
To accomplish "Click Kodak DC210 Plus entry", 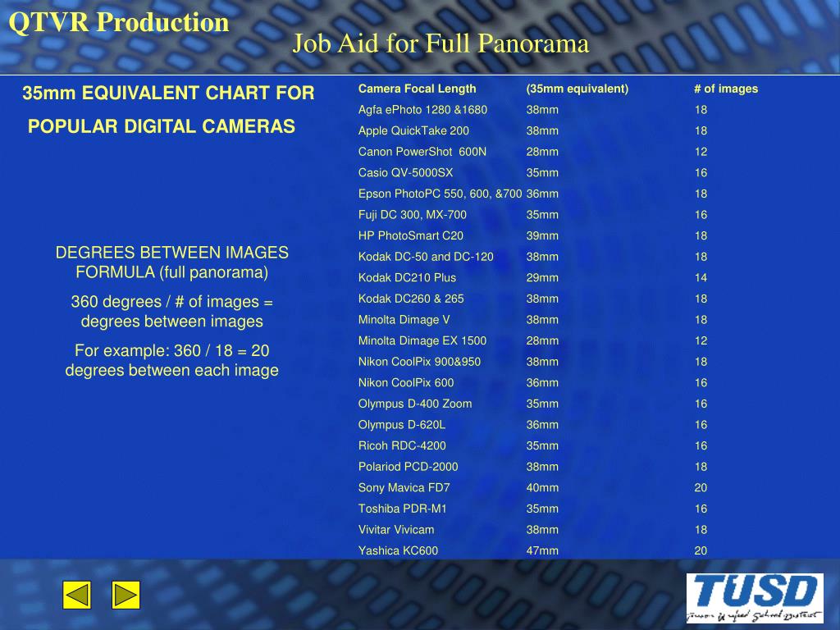I will click(x=407, y=277).
